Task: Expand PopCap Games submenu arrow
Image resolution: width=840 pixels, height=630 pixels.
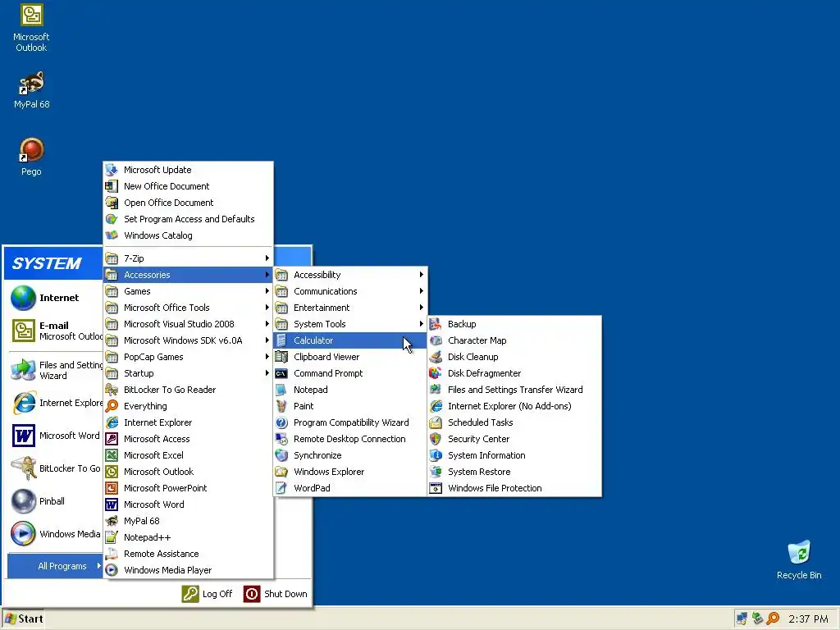Action: 267,357
